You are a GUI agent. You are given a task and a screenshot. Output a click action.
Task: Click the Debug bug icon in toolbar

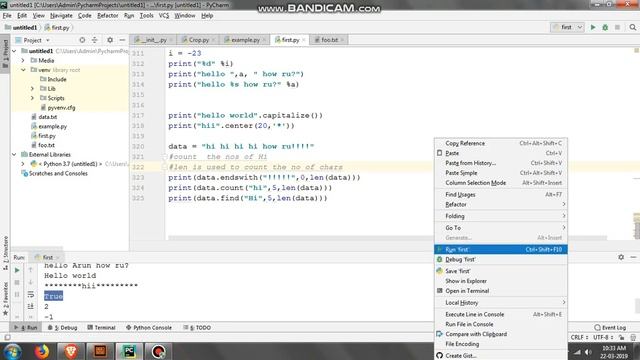605,27
